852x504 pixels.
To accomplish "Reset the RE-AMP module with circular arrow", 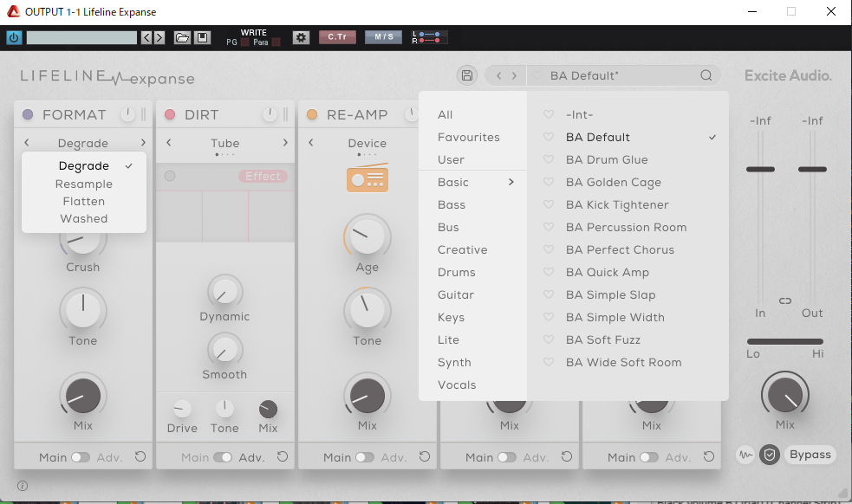I will [x=425, y=456].
